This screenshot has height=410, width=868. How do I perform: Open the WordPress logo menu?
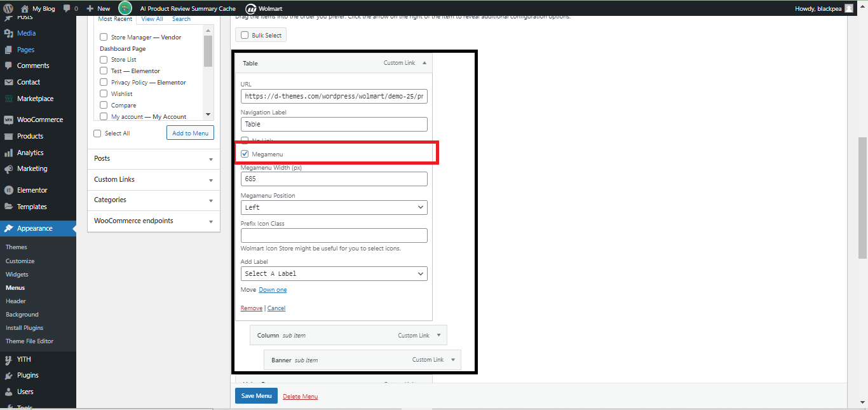(x=8, y=8)
